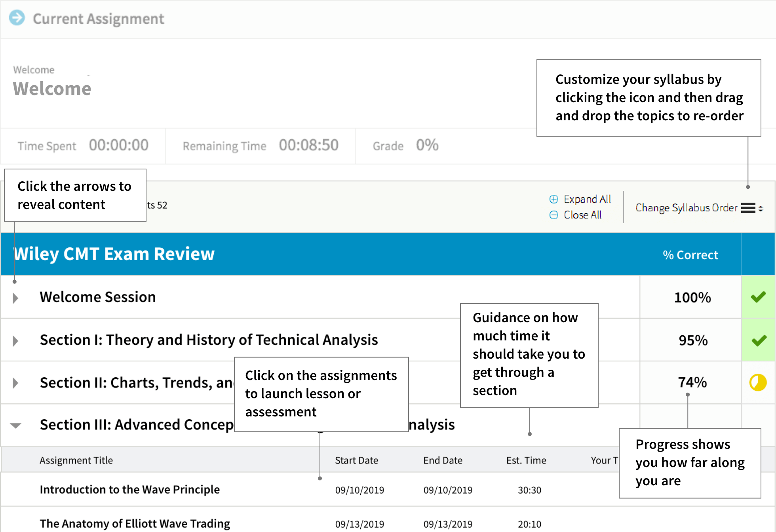This screenshot has width=776, height=532.
Task: Click end date 09/10/2019 for Wave Principle
Action: pyautogui.click(x=448, y=490)
